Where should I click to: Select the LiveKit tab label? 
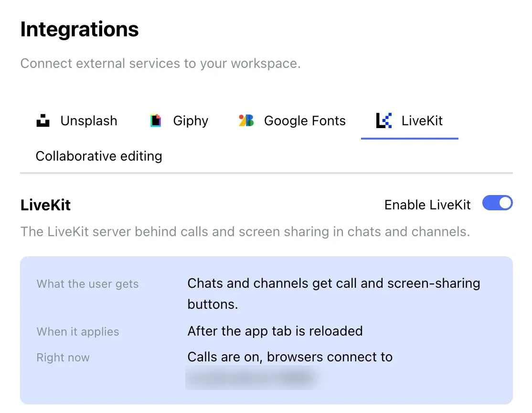coord(422,121)
